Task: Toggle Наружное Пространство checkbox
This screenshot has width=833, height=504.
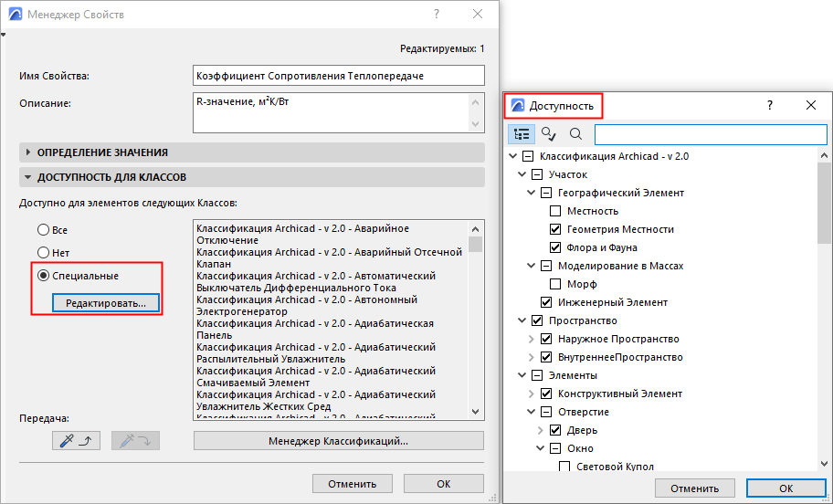Action: click(546, 339)
